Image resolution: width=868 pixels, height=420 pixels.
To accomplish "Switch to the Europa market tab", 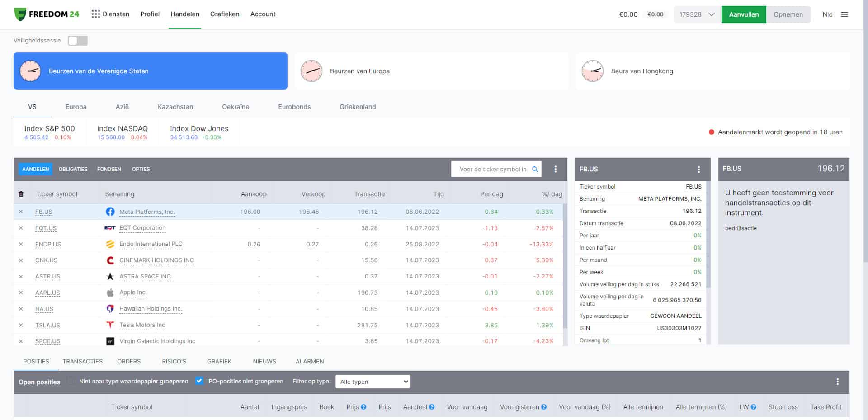I will tap(75, 107).
